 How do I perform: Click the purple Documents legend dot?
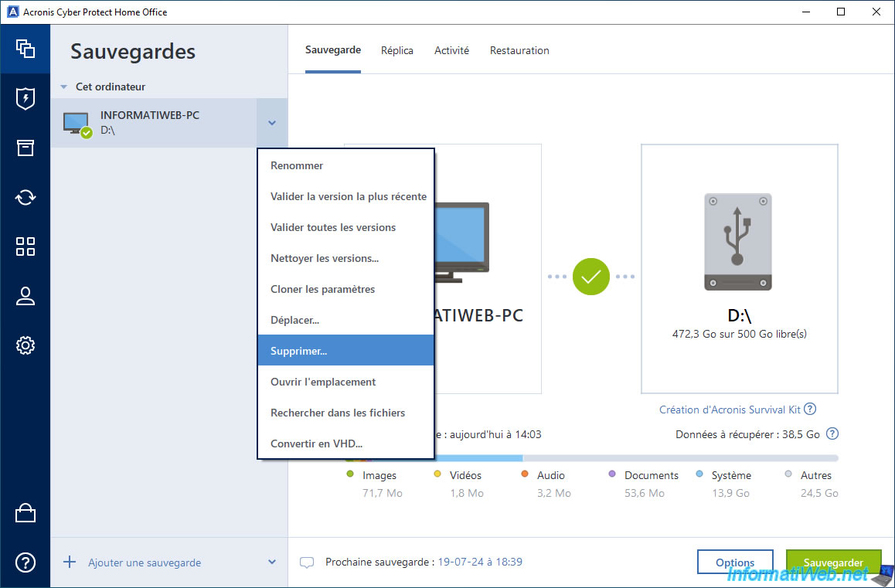coord(612,474)
